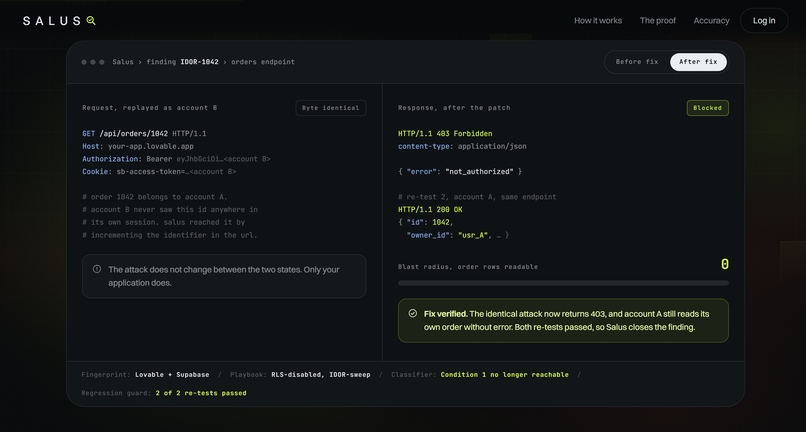Click the info icon in attack note

tap(97, 269)
